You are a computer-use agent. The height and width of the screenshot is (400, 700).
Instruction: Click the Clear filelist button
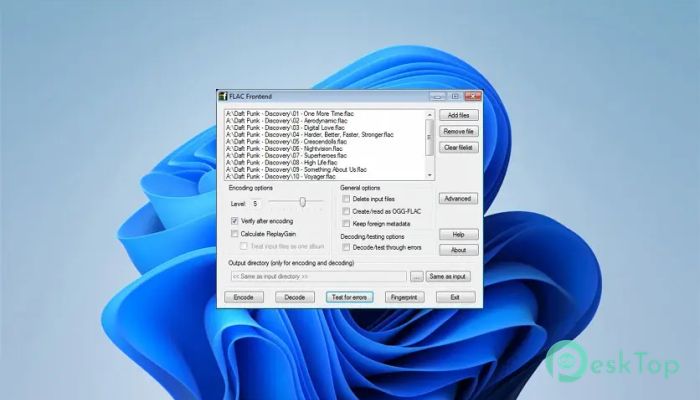point(458,147)
